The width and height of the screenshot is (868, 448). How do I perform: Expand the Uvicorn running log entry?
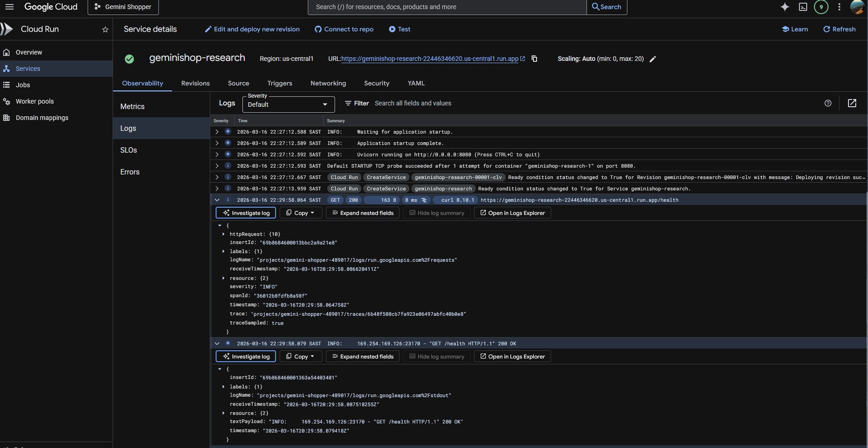(217, 154)
